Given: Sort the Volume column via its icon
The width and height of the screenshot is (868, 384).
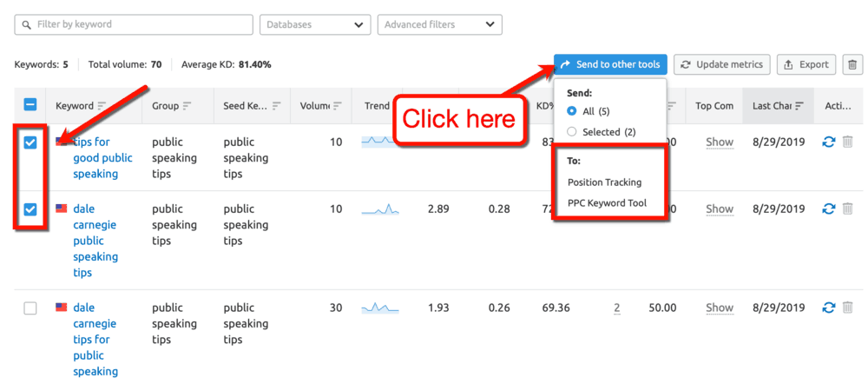Looking at the screenshot, I should 337,106.
